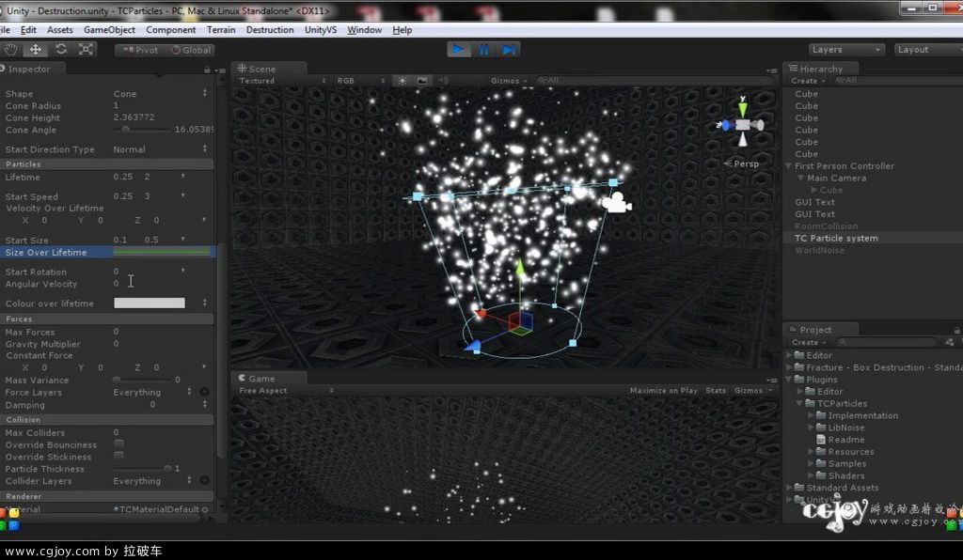The height and width of the screenshot is (560, 963).
Task: Click the scene orientation gizmo cube
Action: (x=743, y=125)
